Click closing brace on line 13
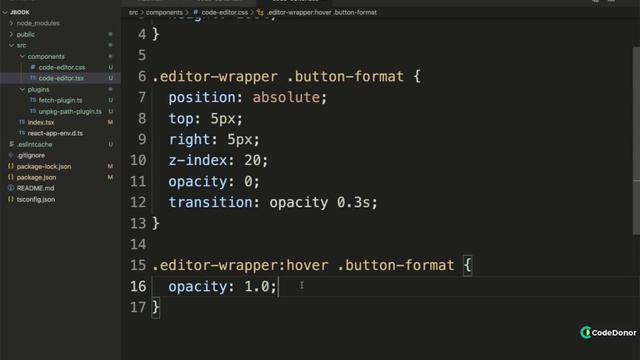This screenshot has height=360, width=640. [x=156, y=224]
